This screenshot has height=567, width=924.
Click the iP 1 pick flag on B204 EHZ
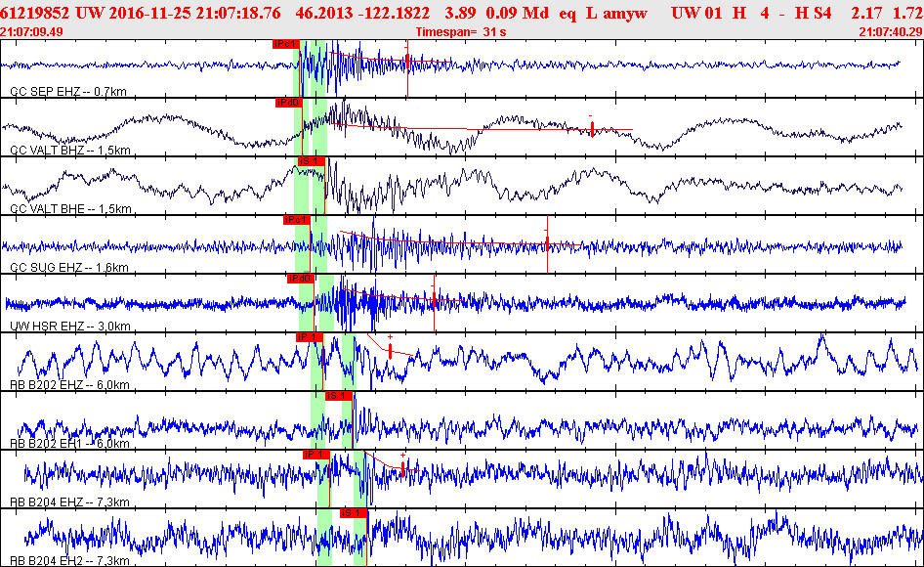(x=315, y=455)
